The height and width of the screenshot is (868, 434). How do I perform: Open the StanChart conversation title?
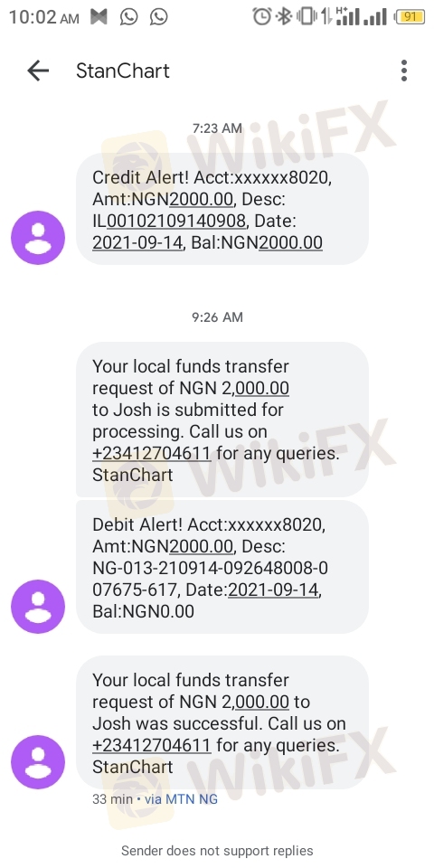coord(123,71)
